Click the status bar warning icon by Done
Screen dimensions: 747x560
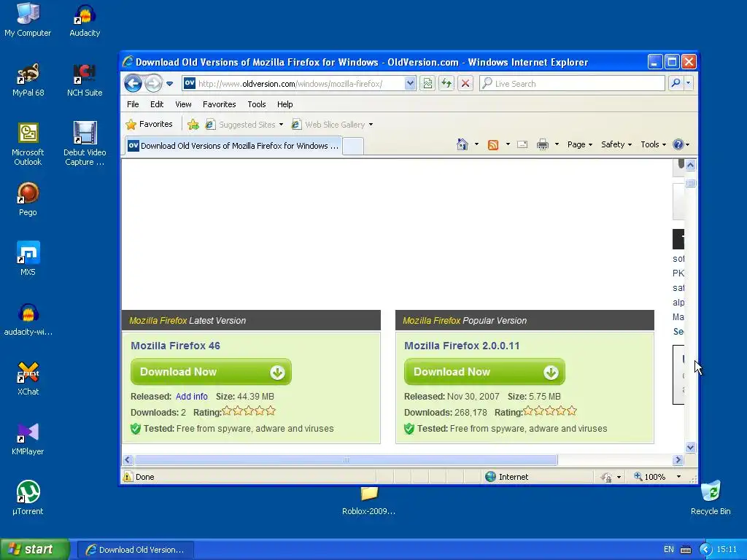coord(128,477)
